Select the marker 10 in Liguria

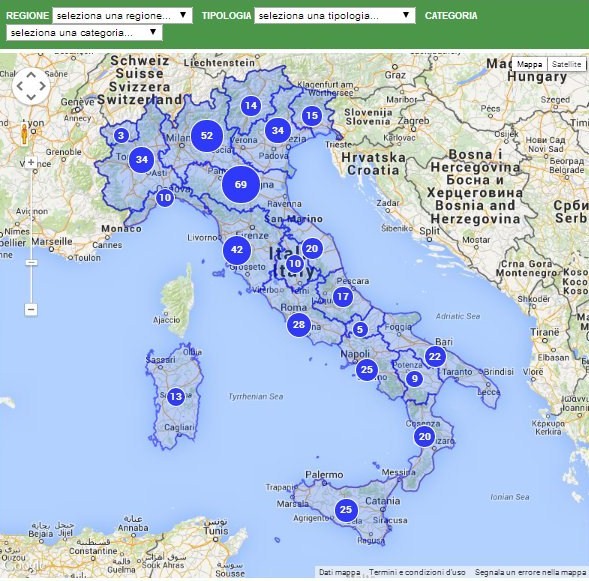165,198
